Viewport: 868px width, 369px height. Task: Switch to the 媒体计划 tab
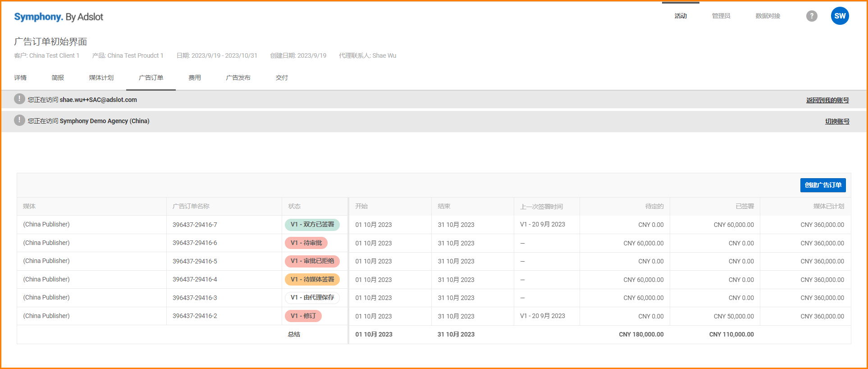tap(101, 78)
